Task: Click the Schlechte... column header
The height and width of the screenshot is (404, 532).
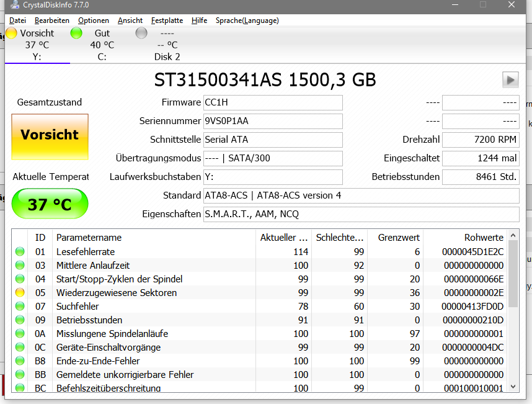Action: click(x=339, y=238)
